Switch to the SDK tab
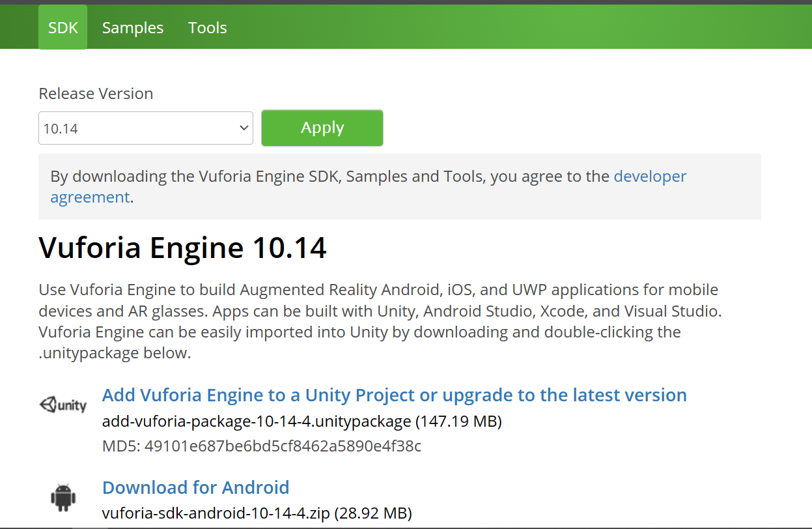Screen dimensions: 812x529 [63, 27]
